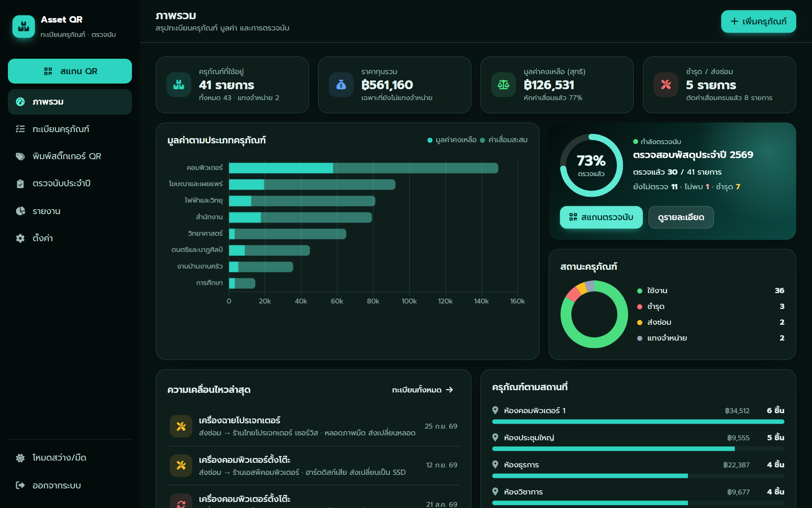Open ทะเบียนครุภัณฑ์ in the sidebar
812x508 pixels.
coord(70,129)
